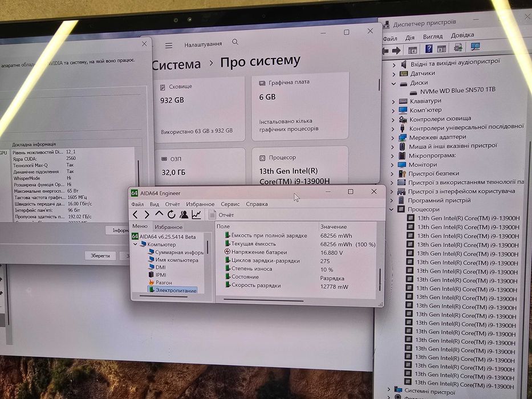Click Процесор card icon in Settings
532x399 pixels.
click(x=262, y=158)
